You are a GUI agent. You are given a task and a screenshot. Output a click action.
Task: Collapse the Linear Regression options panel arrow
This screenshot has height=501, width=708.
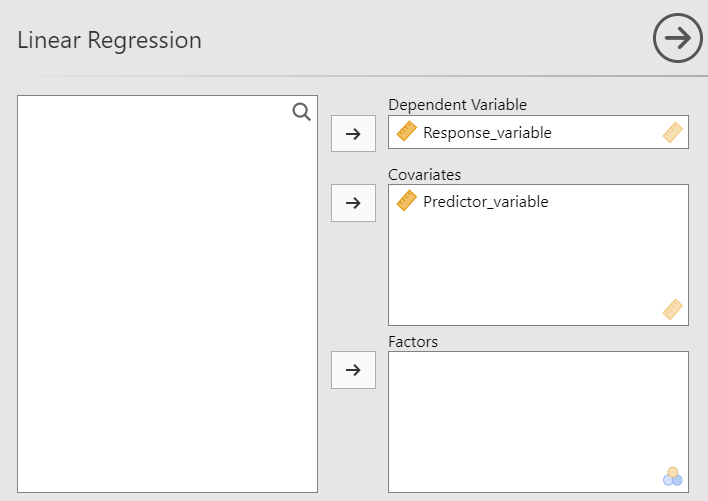click(678, 39)
